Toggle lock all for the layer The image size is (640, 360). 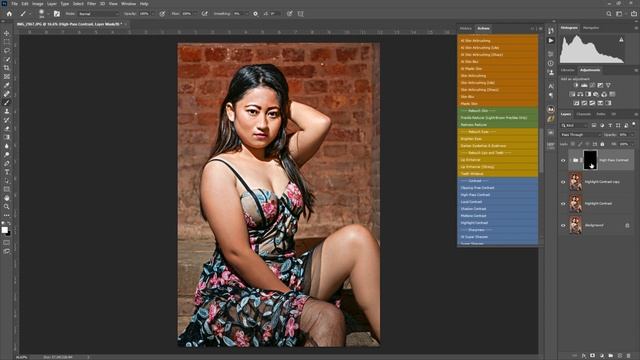602,144
